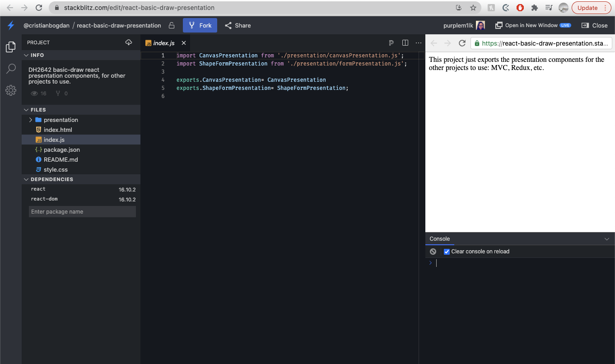Click the StackBlitz lightning bolt logo
615x364 pixels.
[x=10, y=25]
